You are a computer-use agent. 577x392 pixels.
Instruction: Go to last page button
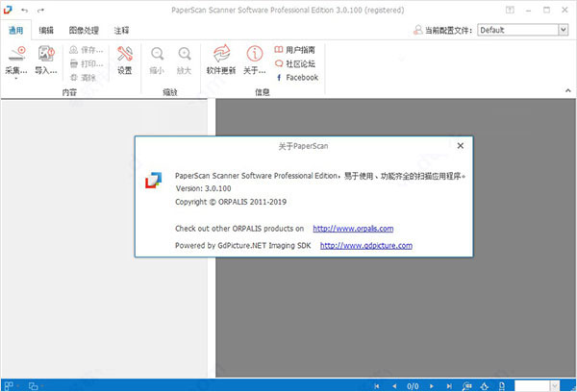pos(449,386)
